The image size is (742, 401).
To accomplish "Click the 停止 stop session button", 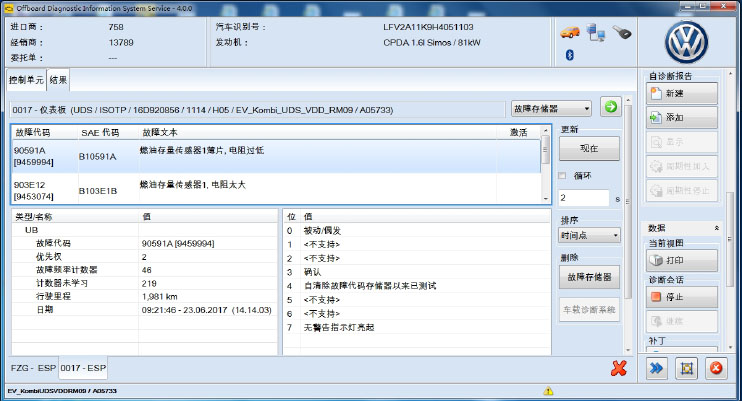I will (x=682, y=297).
